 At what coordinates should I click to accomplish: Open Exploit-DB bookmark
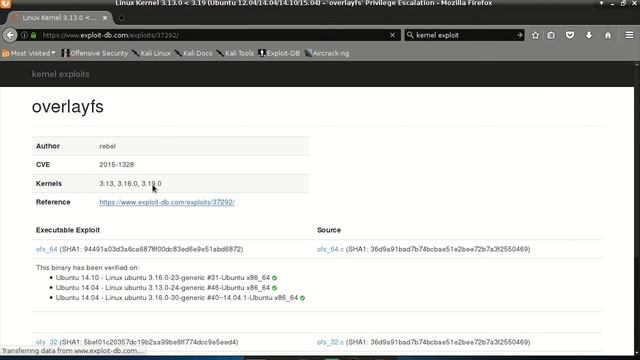pyautogui.click(x=279, y=53)
